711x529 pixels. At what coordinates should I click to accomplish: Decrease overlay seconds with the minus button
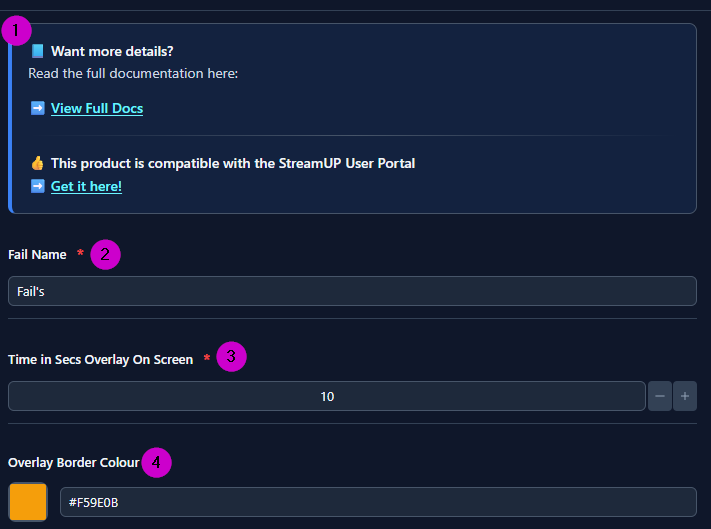(660, 396)
